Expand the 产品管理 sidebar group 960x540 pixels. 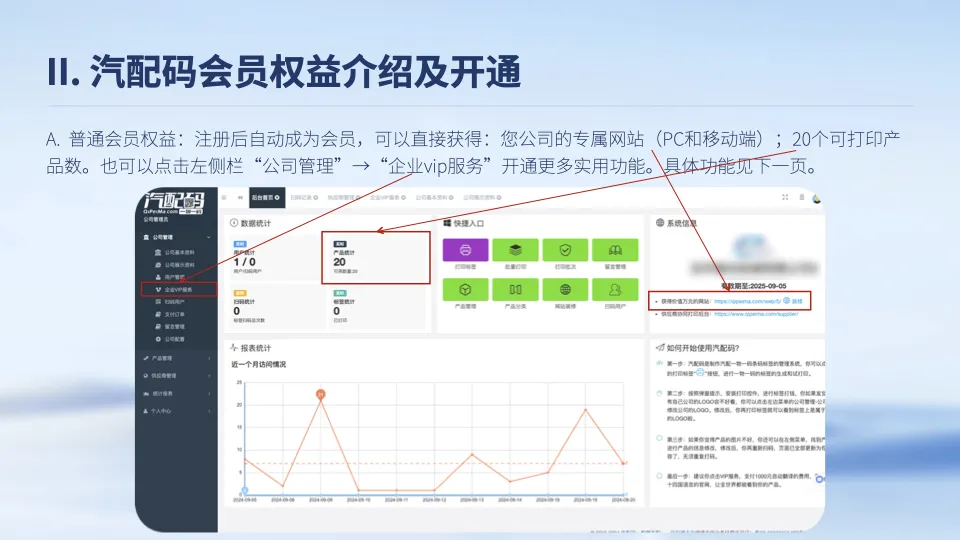(x=176, y=358)
